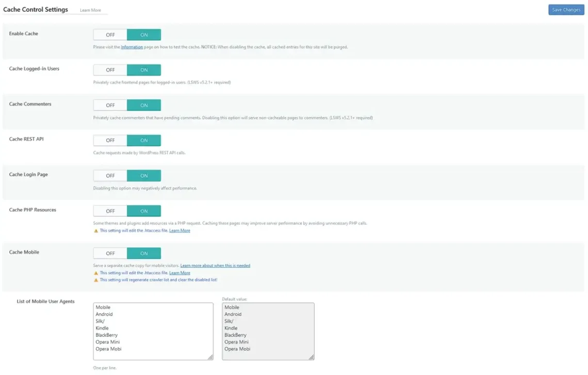Click Learn More in the PHP Resources .htaccess warning
Viewport: 588px width, 375px height.
pos(179,230)
